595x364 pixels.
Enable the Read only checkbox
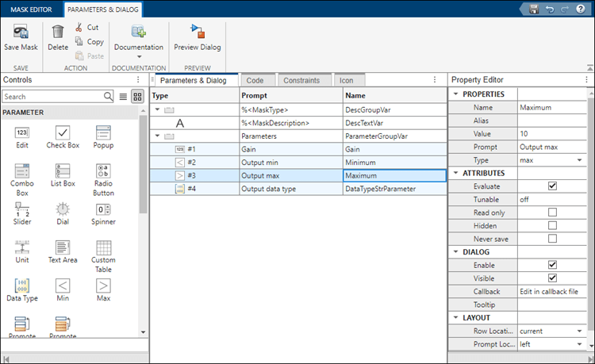tap(552, 213)
